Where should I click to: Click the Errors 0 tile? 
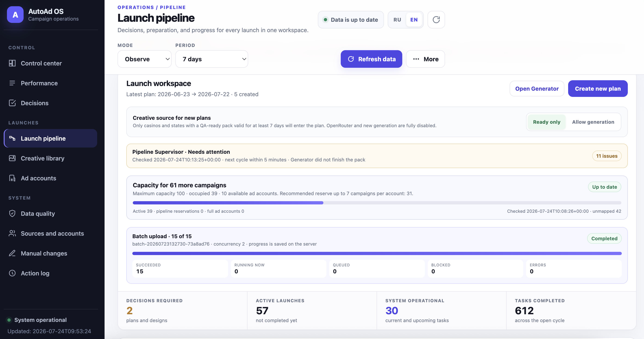click(574, 268)
